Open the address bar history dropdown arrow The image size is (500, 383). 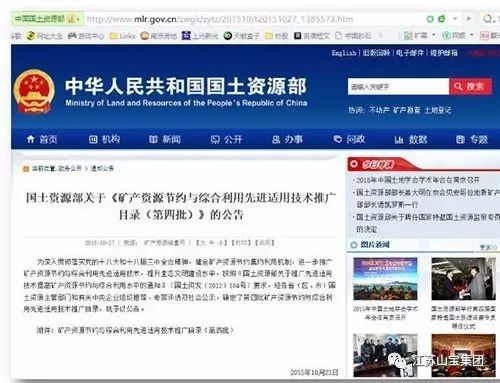pyautogui.click(x=455, y=19)
